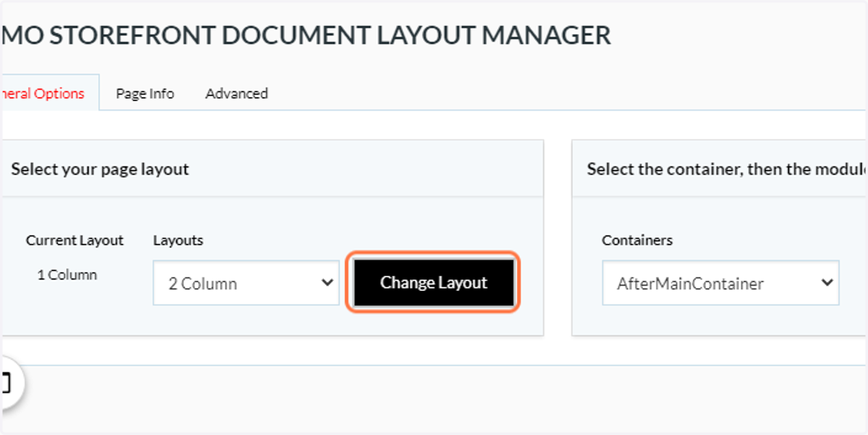Image resolution: width=868 pixels, height=435 pixels.
Task: Click the 'Select your page layout' heading
Action: [x=100, y=169]
